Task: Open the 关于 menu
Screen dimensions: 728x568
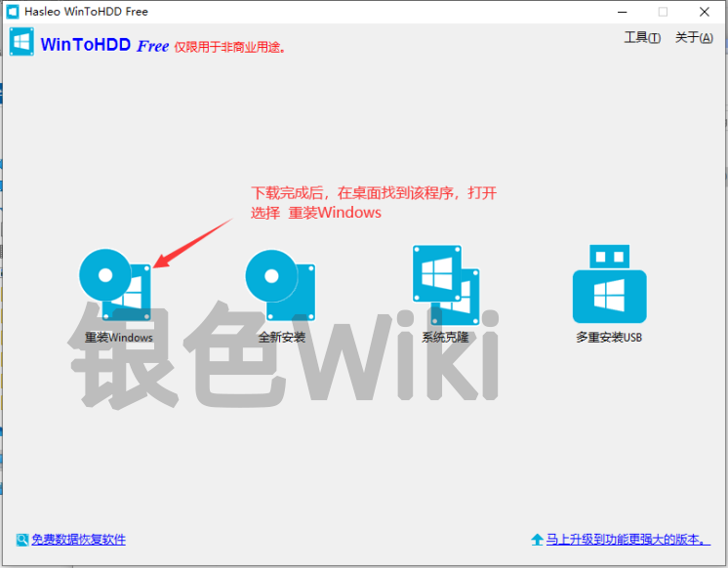Action: [693, 38]
